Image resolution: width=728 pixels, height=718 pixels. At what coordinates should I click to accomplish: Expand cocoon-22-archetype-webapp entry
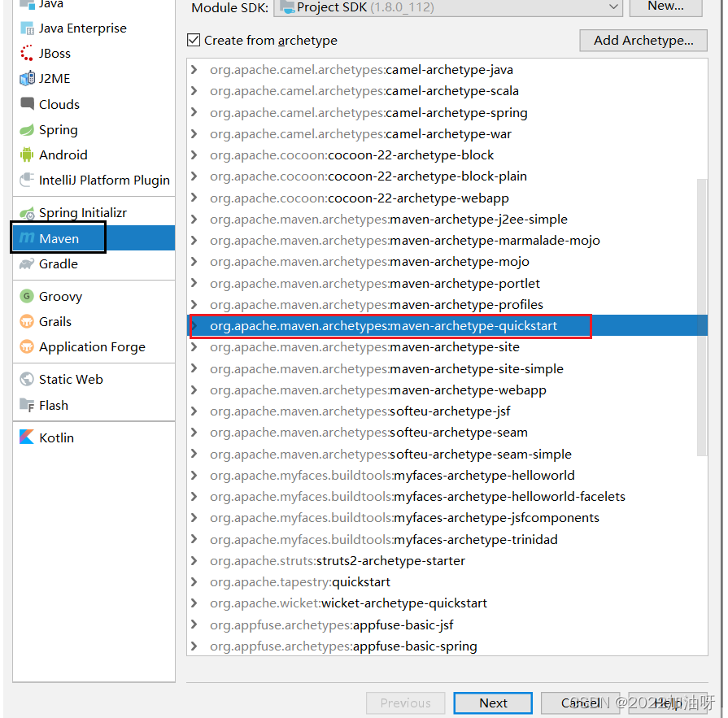coord(194,198)
